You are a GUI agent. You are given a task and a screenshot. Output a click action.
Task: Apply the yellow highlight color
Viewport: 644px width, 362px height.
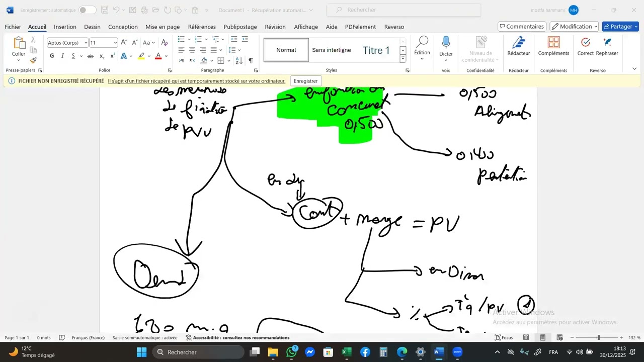coord(141,56)
